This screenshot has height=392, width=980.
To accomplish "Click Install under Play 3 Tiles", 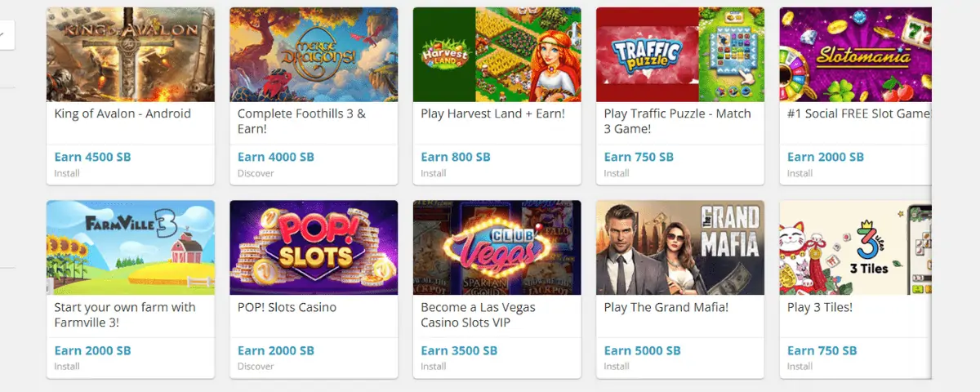I will [800, 367].
